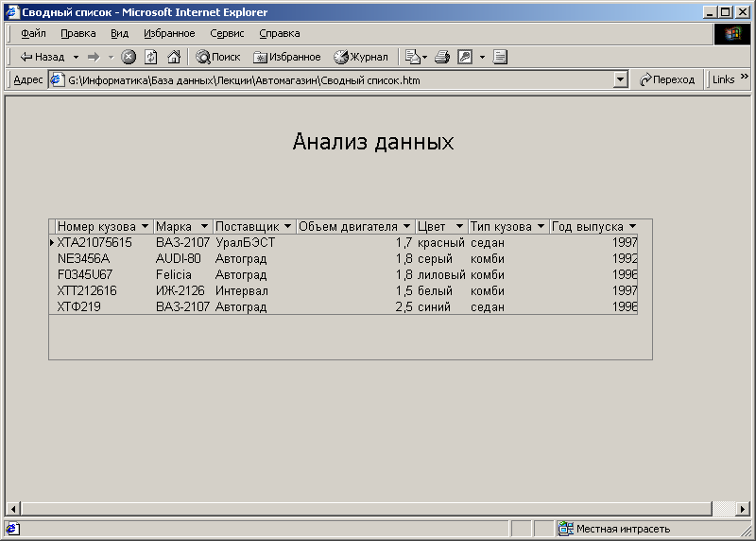Click the status bar page icon

coord(12,529)
